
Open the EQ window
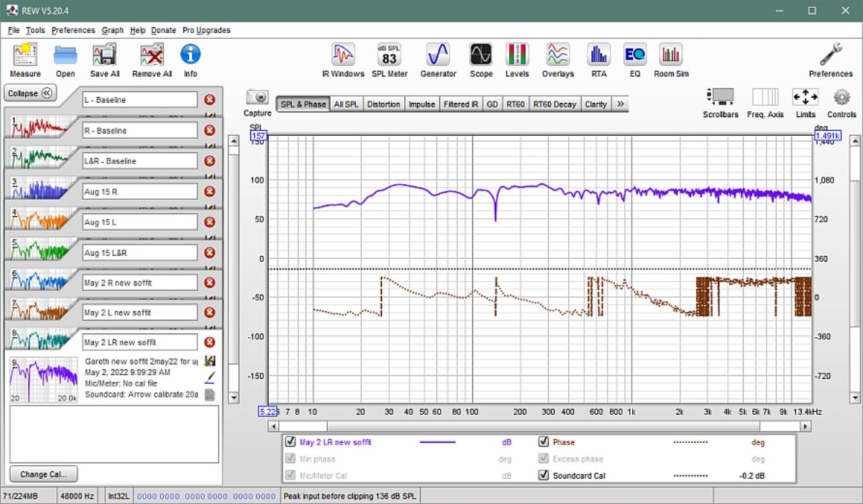tap(634, 55)
